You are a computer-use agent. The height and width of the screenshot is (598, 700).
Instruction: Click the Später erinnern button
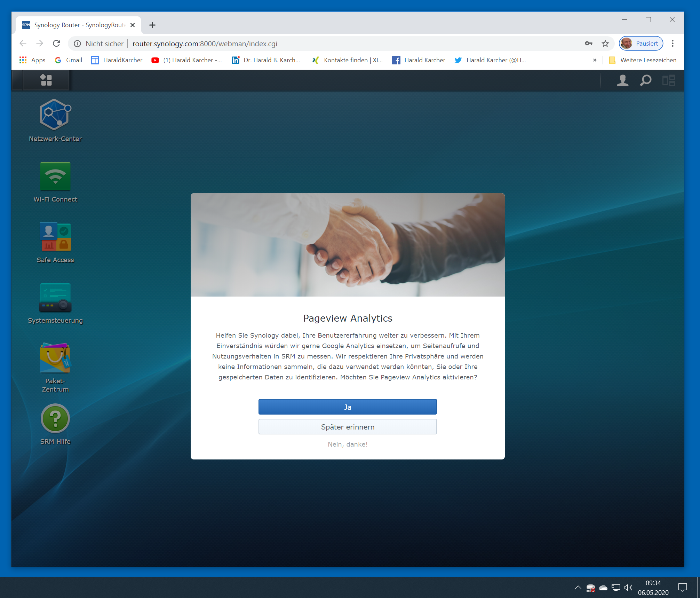347,427
